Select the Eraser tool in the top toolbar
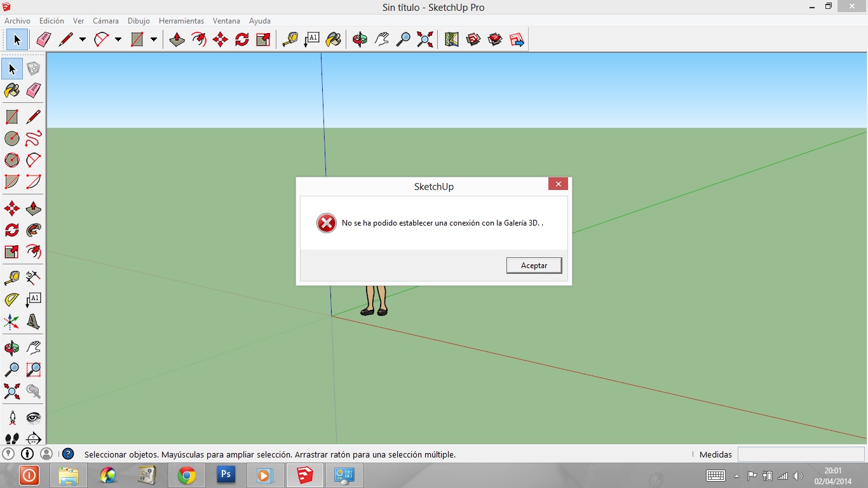868x488 pixels. click(x=43, y=39)
